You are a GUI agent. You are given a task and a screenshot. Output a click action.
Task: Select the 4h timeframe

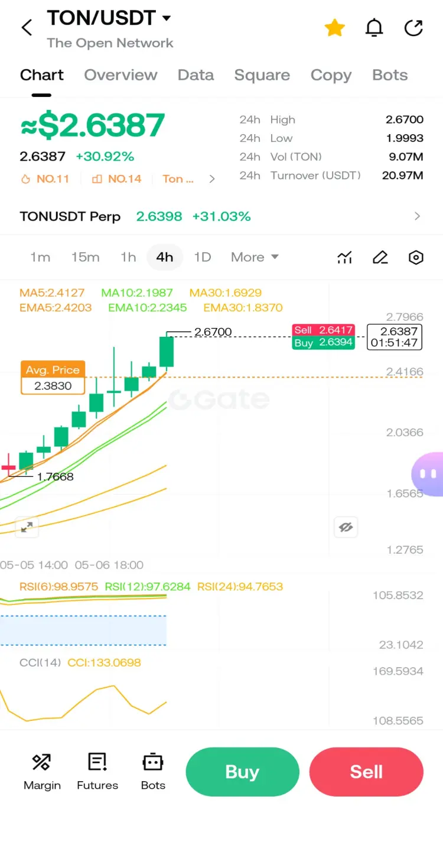tap(165, 257)
